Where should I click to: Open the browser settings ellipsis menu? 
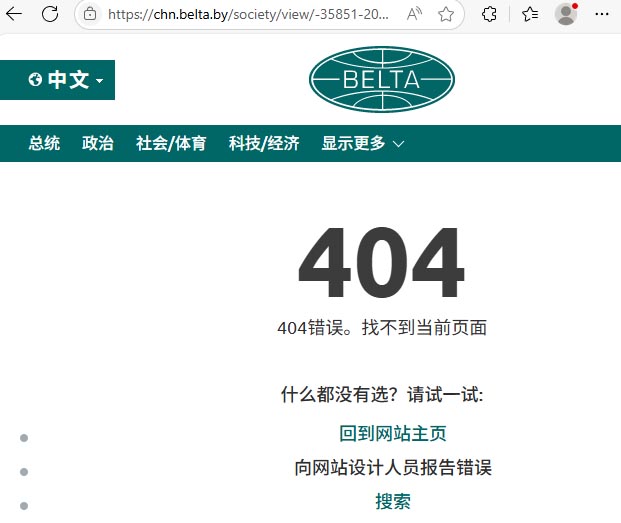tap(602, 15)
